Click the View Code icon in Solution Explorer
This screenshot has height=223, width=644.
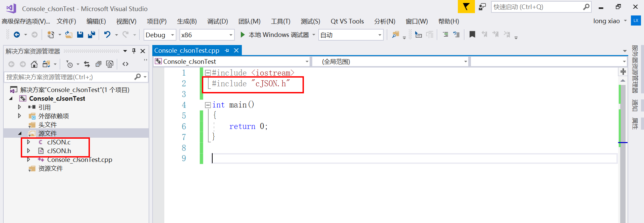(x=125, y=64)
